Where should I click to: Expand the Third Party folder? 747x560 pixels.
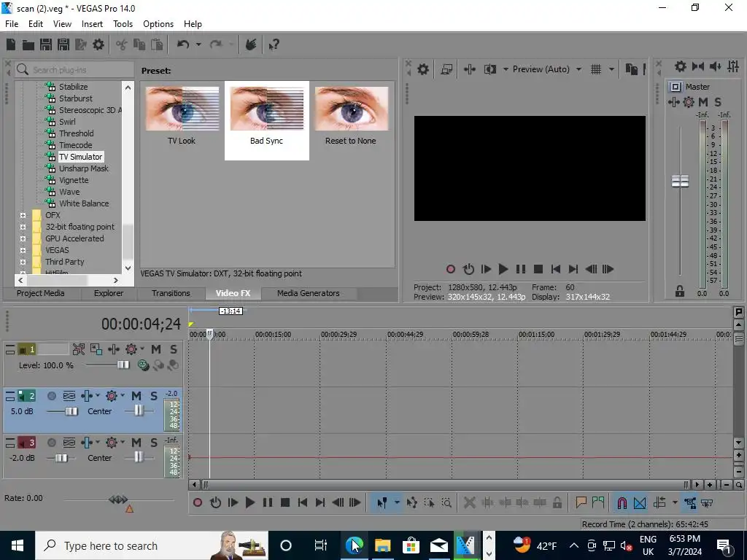[23, 262]
